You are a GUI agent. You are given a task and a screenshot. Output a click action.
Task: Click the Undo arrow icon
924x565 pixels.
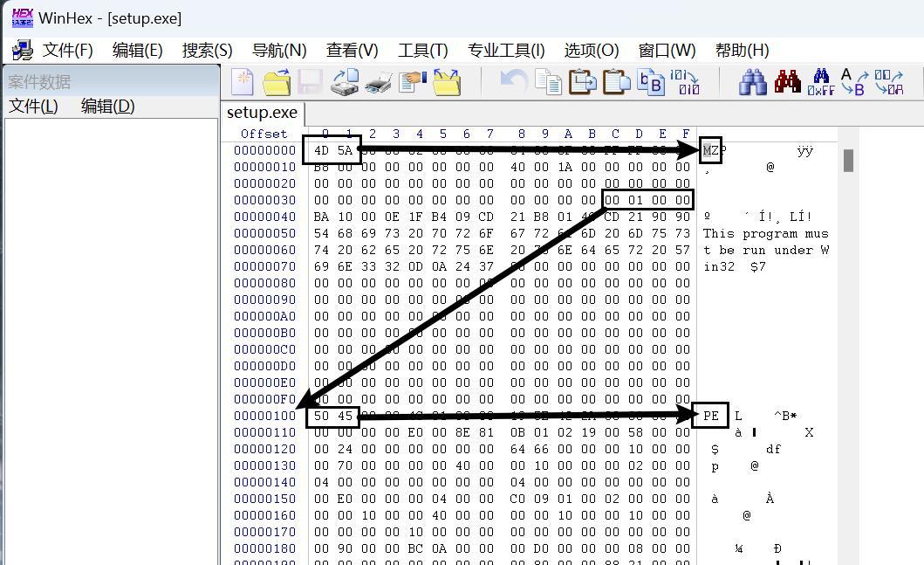(513, 81)
